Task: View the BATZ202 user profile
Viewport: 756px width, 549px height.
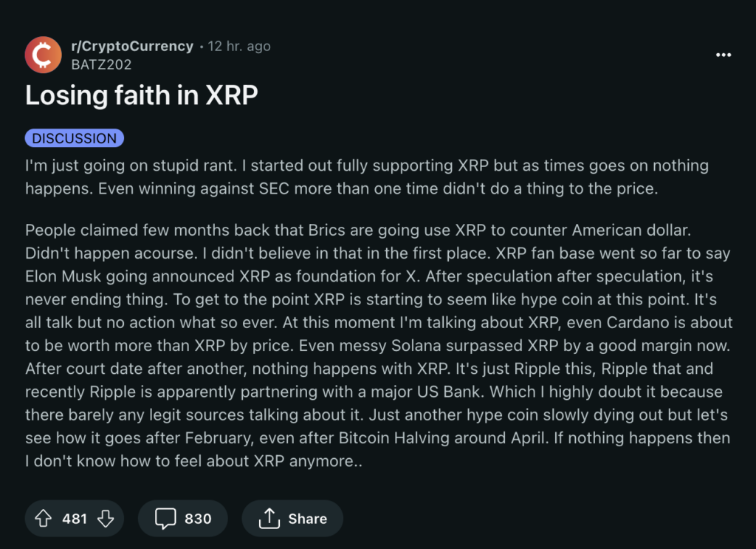Action: pyautogui.click(x=101, y=65)
